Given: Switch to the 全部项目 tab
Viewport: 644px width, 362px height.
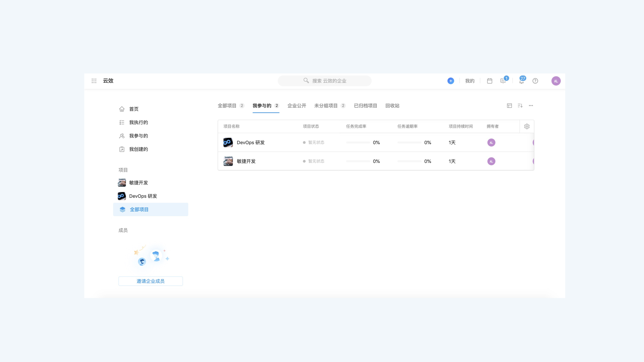Looking at the screenshot, I should click(x=231, y=106).
